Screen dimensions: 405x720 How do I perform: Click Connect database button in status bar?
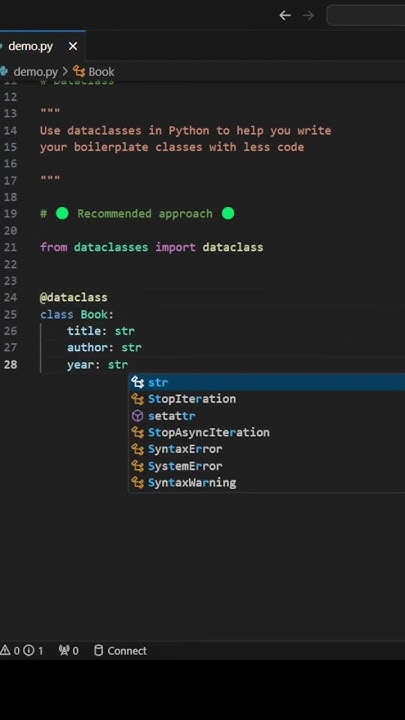coord(120,651)
